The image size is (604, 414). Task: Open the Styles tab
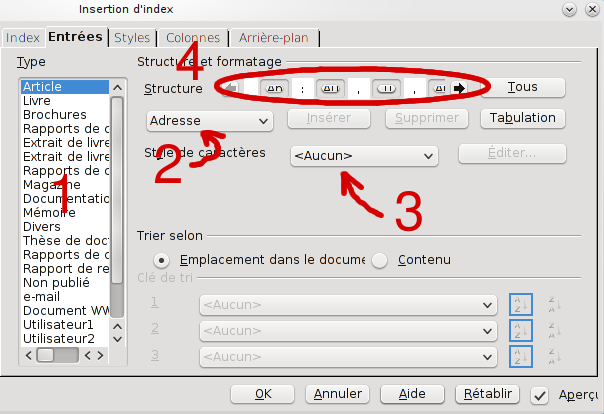(x=132, y=38)
